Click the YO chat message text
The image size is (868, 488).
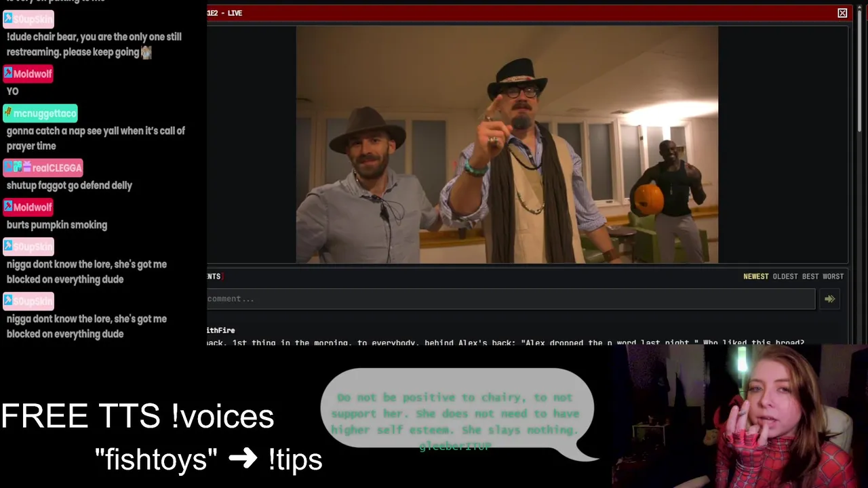coord(12,91)
